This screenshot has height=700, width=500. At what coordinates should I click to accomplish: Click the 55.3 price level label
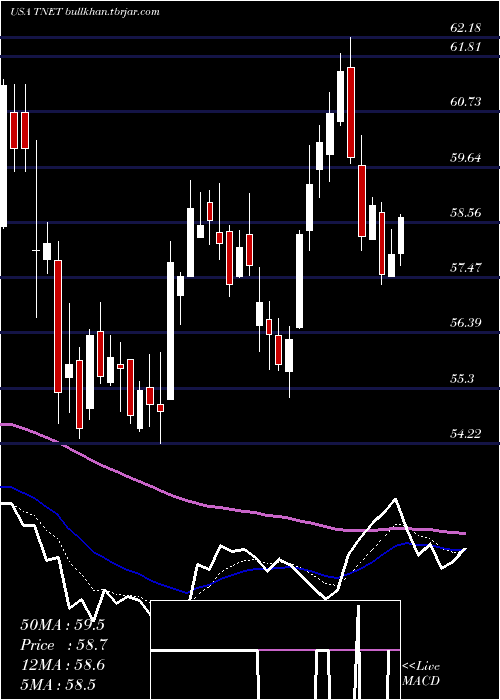(x=462, y=379)
